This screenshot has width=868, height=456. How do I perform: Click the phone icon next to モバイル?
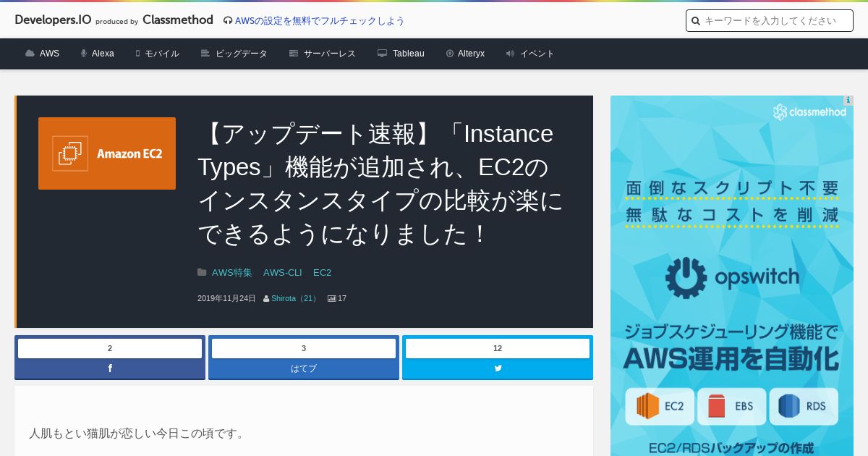[x=138, y=54]
